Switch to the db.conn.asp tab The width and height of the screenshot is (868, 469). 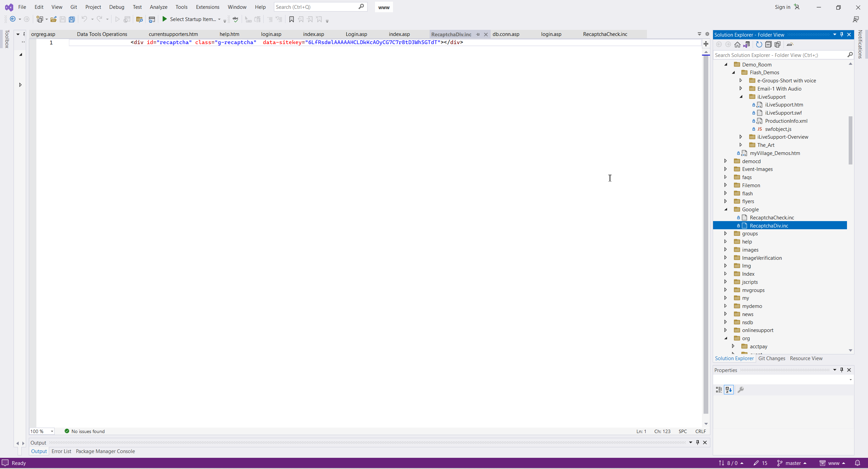506,34
